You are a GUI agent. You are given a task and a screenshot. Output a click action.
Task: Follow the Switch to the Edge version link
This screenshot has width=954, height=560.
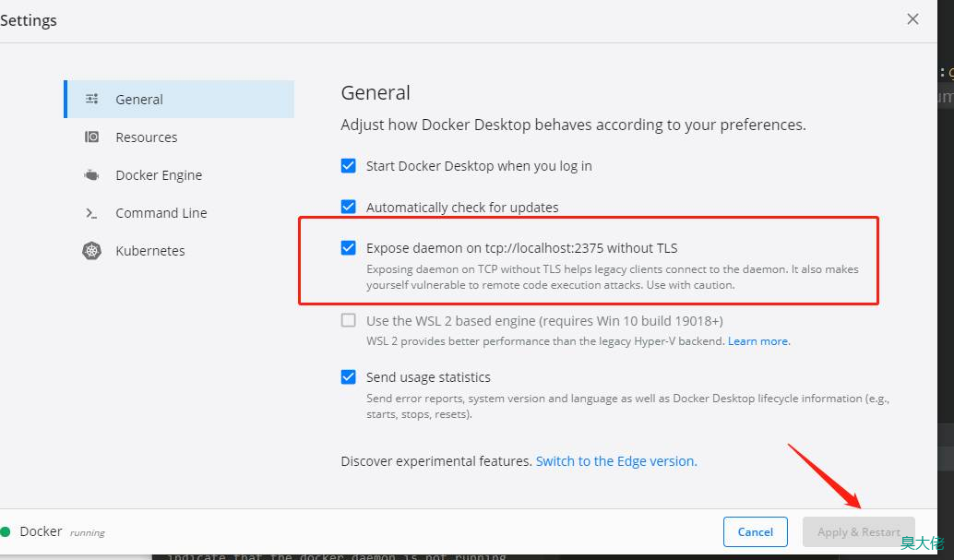[616, 460]
